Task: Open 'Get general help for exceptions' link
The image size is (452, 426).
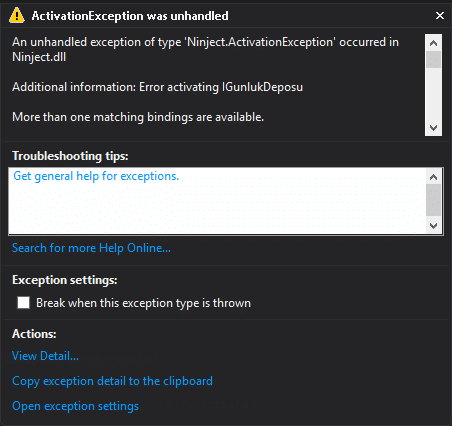Action: point(96,176)
